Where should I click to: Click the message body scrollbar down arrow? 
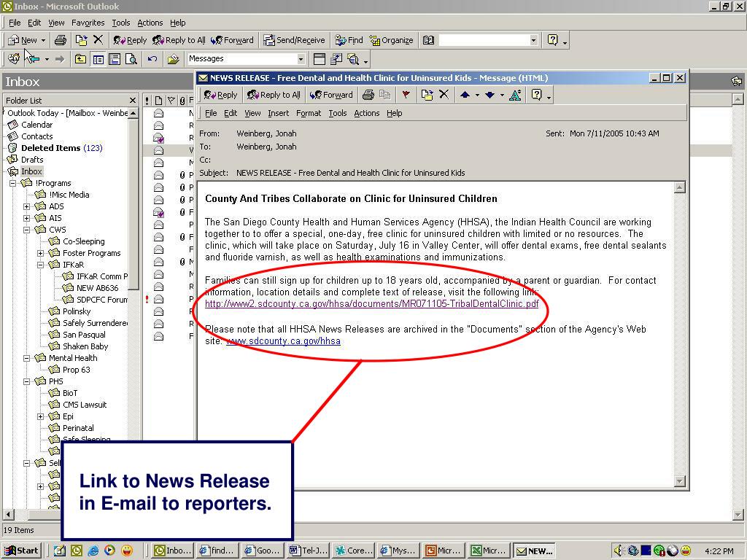[x=680, y=481]
